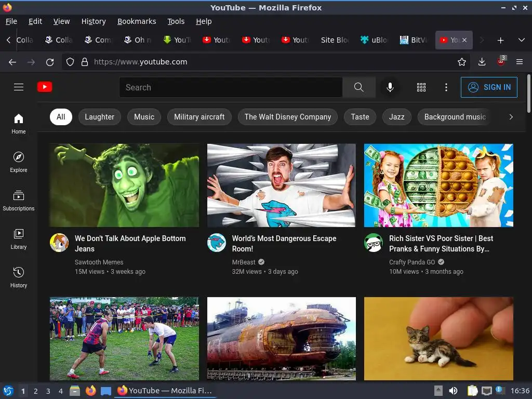532x399 pixels.
Task: Select the All filter chip
Action: coord(61,117)
